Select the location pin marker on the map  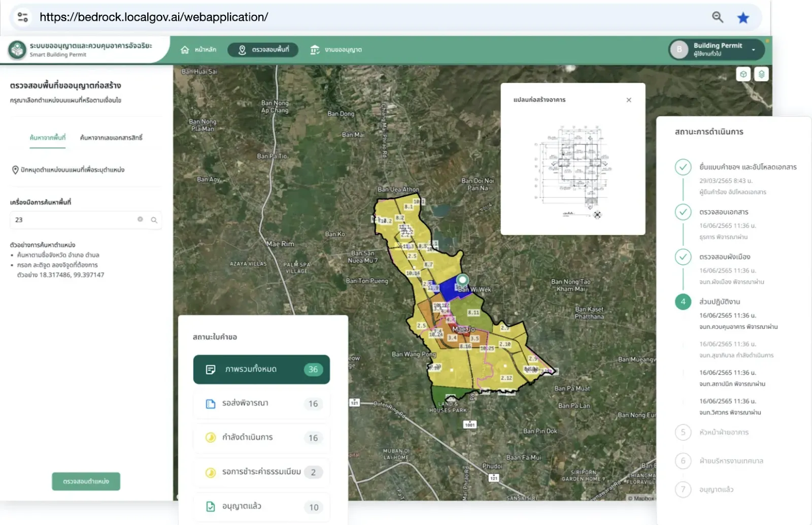click(462, 280)
